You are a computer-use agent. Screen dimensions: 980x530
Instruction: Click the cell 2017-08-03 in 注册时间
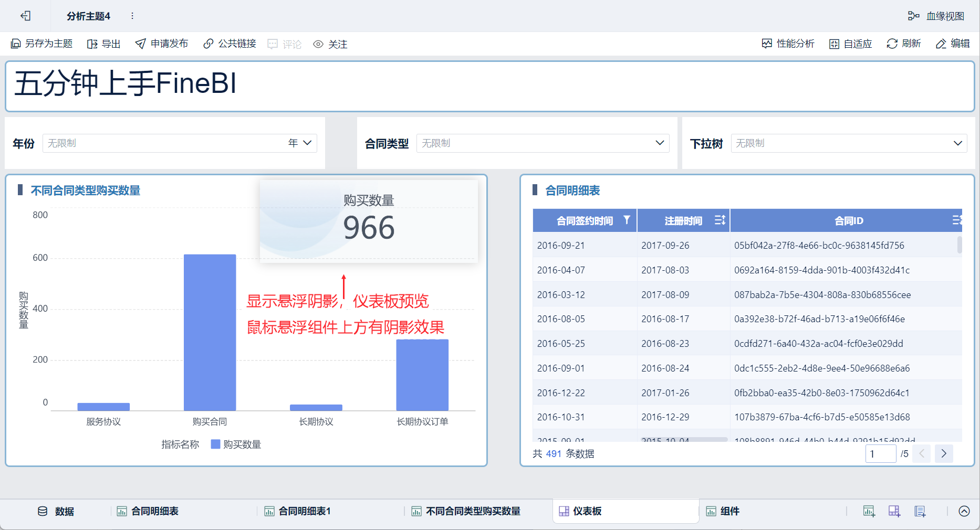click(x=665, y=270)
